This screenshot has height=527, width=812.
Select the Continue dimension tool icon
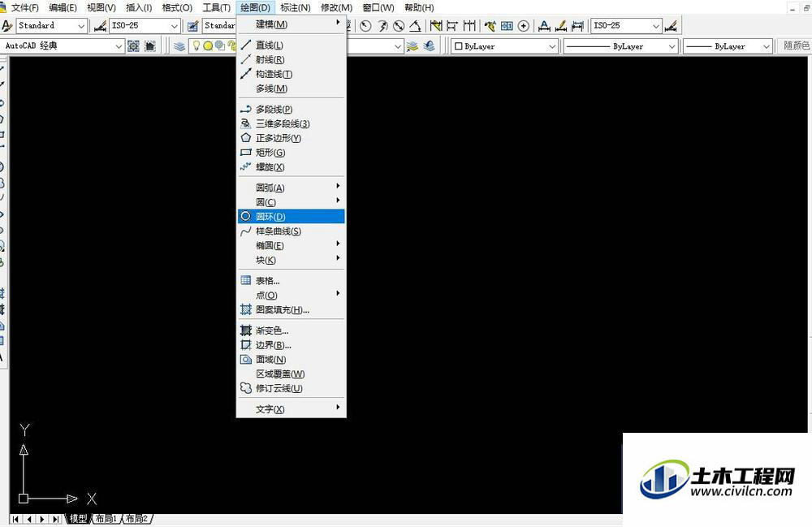tap(469, 26)
